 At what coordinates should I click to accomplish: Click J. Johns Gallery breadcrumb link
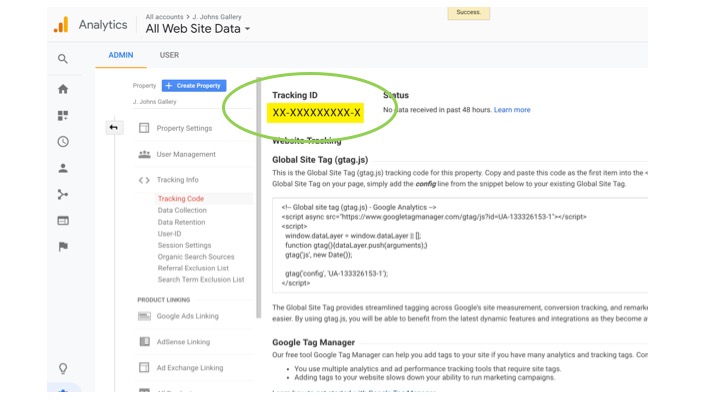217,17
